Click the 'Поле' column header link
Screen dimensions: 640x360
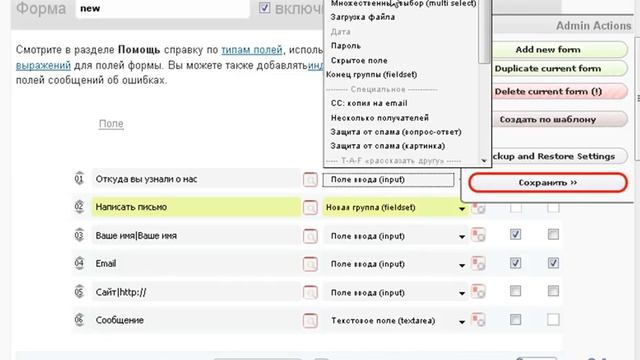111,124
